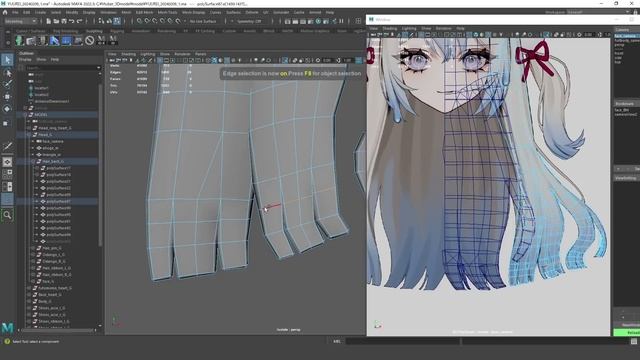Activate the Rotate tool in toolbox

pyautogui.click(x=7, y=109)
